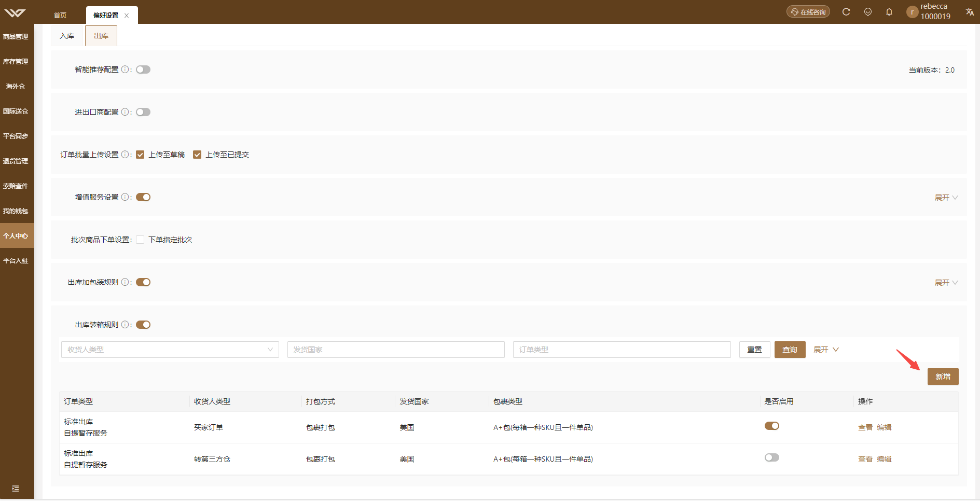Select the 出库 tab
The width and height of the screenshot is (980, 501).
coord(101,36)
